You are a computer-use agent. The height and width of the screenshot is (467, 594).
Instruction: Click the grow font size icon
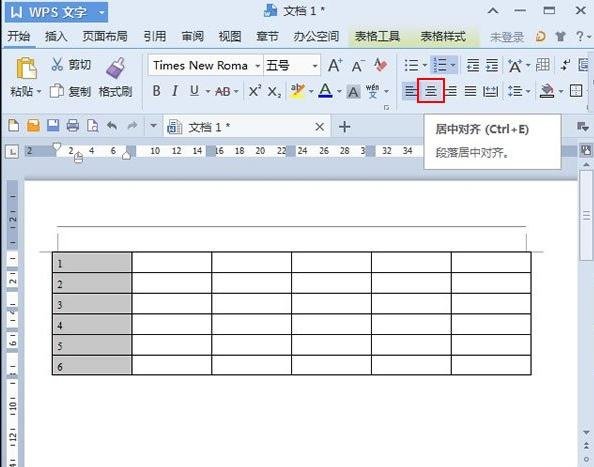335,66
